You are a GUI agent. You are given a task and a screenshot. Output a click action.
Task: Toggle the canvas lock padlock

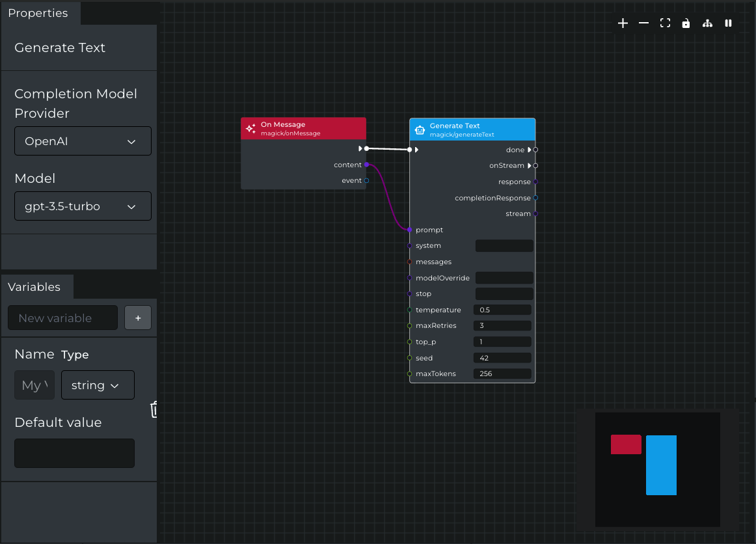click(686, 23)
